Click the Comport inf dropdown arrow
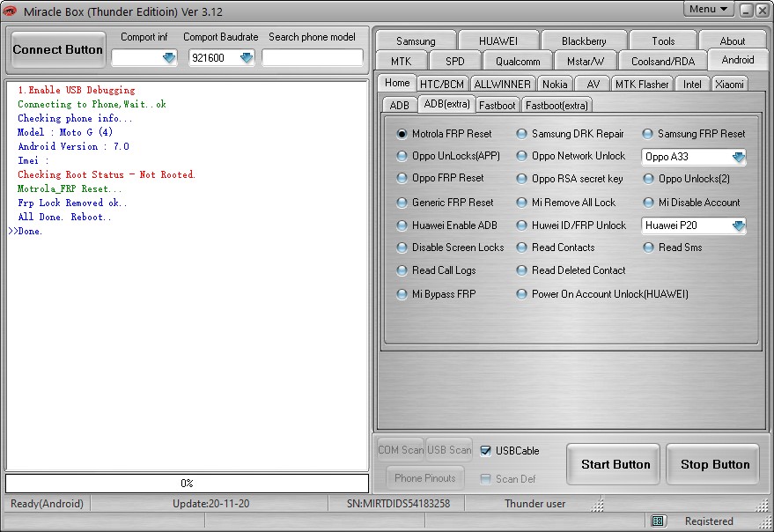The image size is (774, 532). coord(169,58)
